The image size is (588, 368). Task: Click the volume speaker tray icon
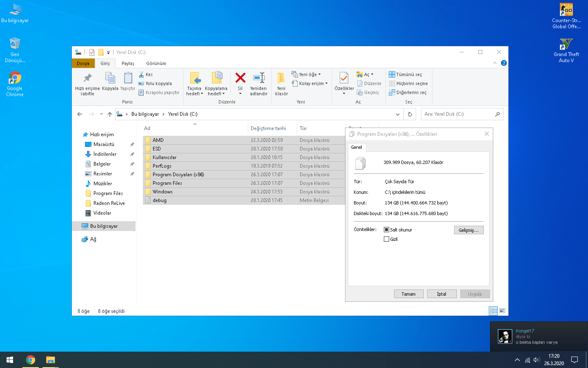537,360
